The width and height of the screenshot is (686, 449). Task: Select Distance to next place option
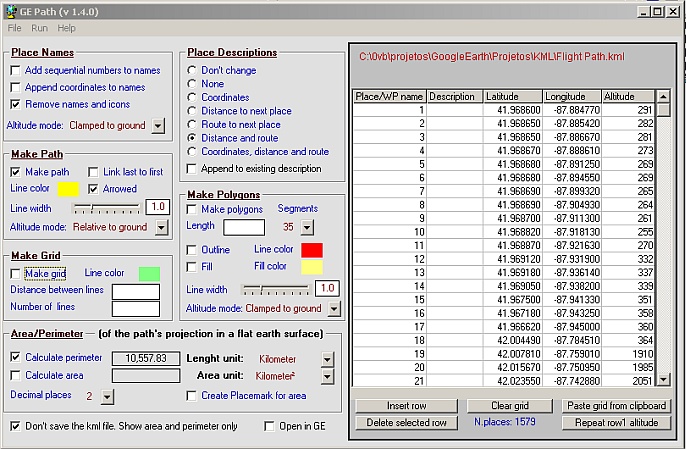tap(192, 111)
